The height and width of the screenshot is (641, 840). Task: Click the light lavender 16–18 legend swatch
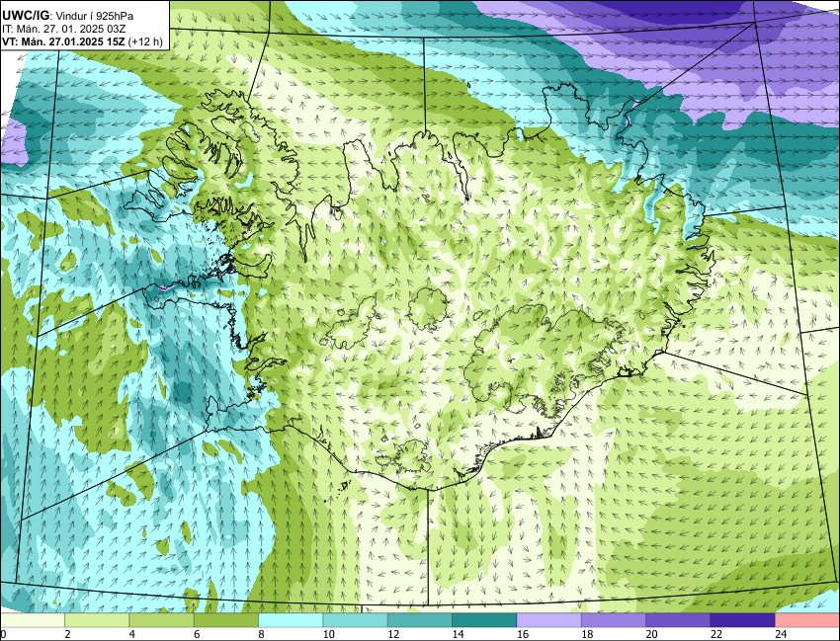pos(549,620)
